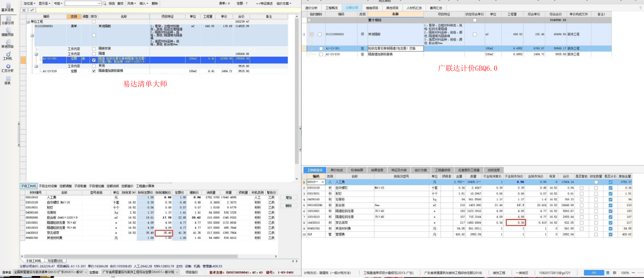
Task: Click the horizontal scrollbar under material table
Action: point(131,256)
